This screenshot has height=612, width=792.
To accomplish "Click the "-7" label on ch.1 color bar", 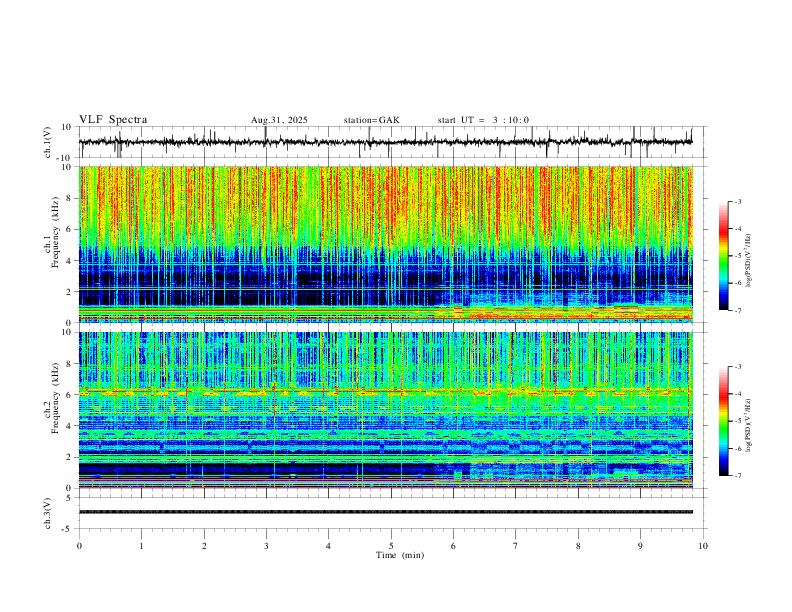I will [x=737, y=310].
